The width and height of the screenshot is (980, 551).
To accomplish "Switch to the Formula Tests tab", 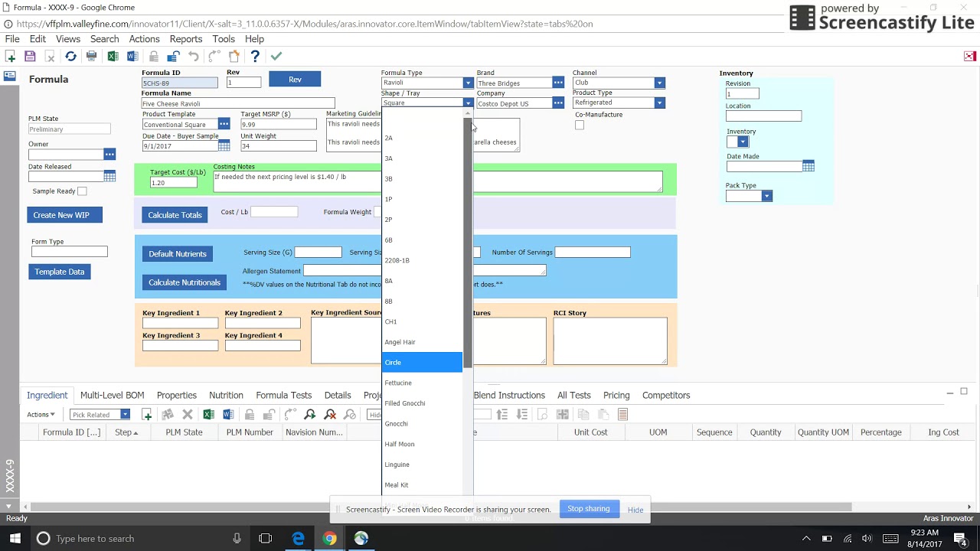I will pos(284,396).
